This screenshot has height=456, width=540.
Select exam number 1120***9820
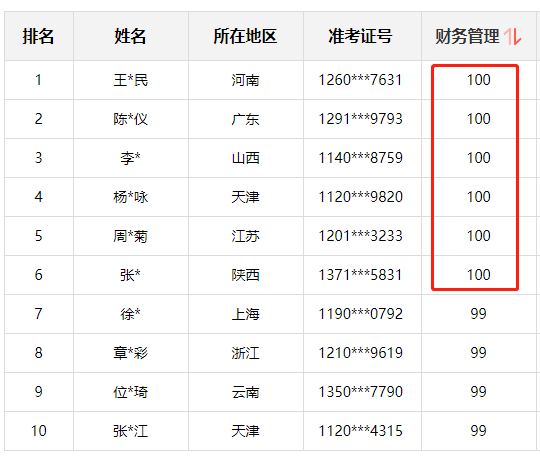361,197
